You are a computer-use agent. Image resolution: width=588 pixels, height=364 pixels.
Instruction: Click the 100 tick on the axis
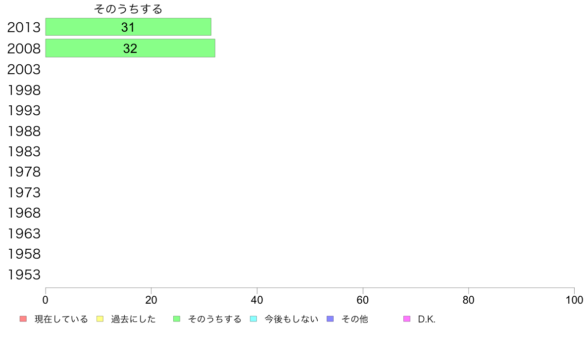coord(574,300)
